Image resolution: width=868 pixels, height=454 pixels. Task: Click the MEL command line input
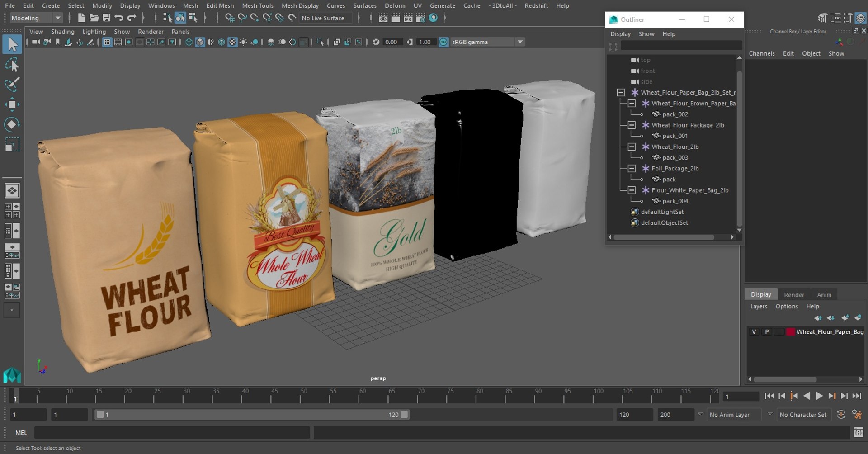pyautogui.click(x=172, y=433)
